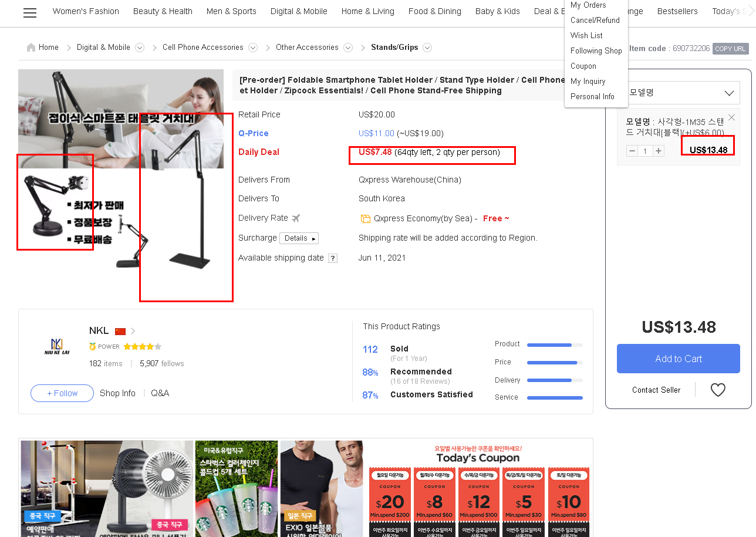Click the Power seller medal badge

pyautogui.click(x=93, y=347)
